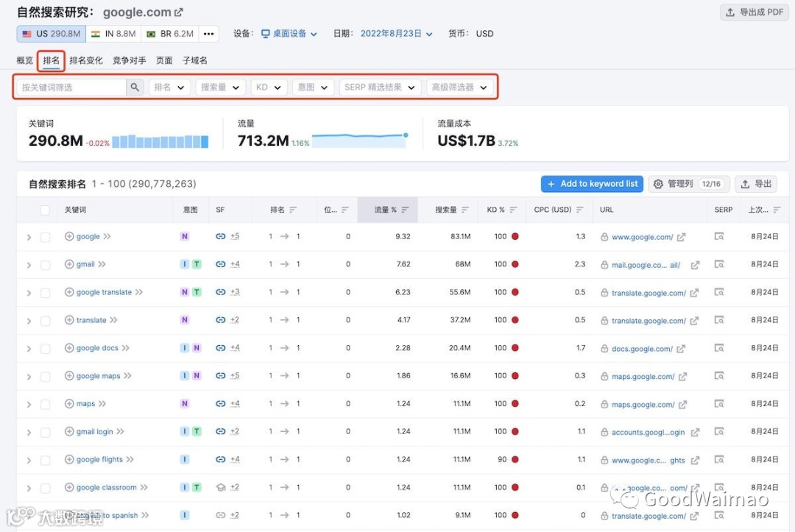The image size is (795, 532).
Task: Open translate.google.com/ link in translate row
Action: tap(649, 321)
